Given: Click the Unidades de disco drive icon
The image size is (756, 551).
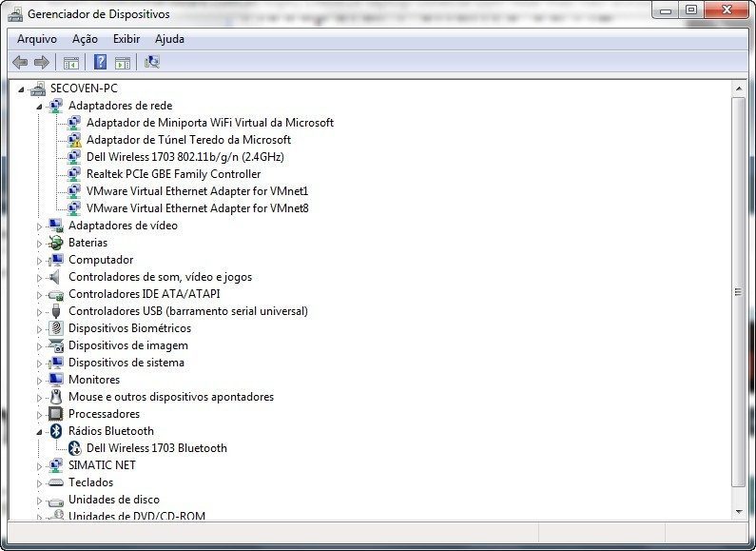Looking at the screenshot, I should coord(56,501).
